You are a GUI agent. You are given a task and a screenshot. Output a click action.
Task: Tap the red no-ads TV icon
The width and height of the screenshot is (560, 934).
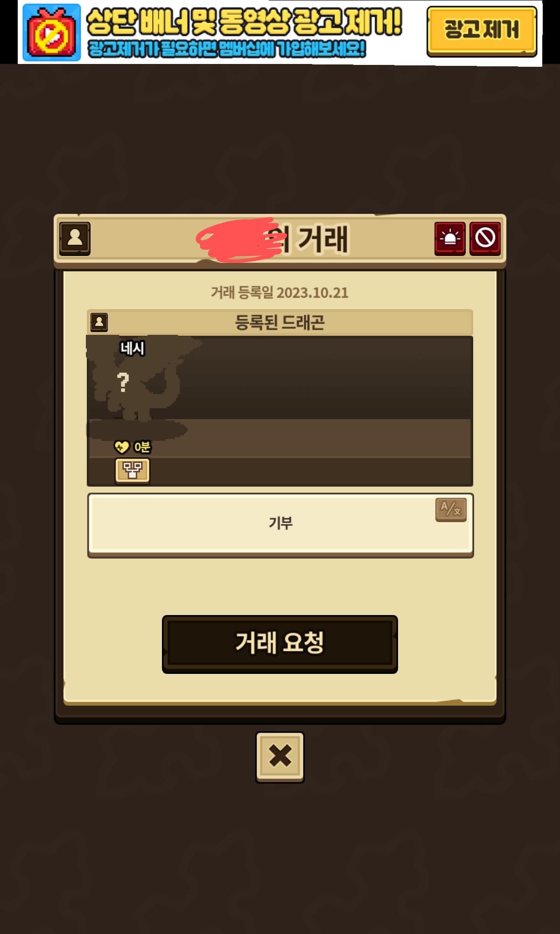[52, 33]
